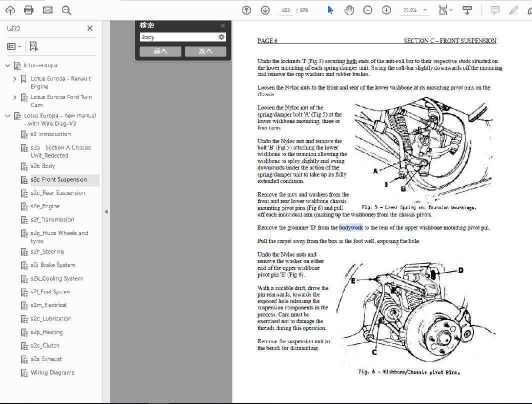
Task: Click the scrolling mode toolbar icon
Action: [467, 10]
